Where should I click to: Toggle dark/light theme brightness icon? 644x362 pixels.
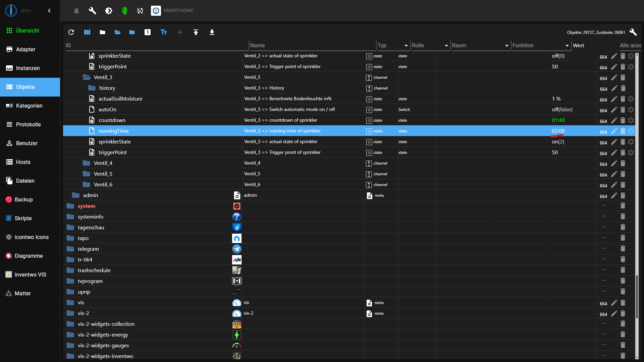tap(109, 11)
